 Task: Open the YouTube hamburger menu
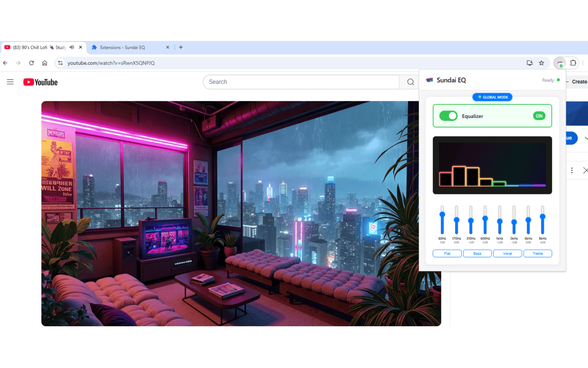[10, 82]
